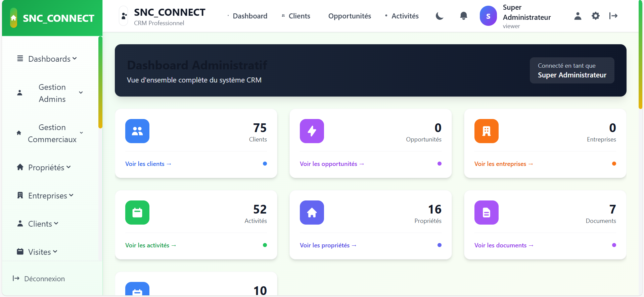
Task: Open notifications via the bell icon
Action: [463, 16]
